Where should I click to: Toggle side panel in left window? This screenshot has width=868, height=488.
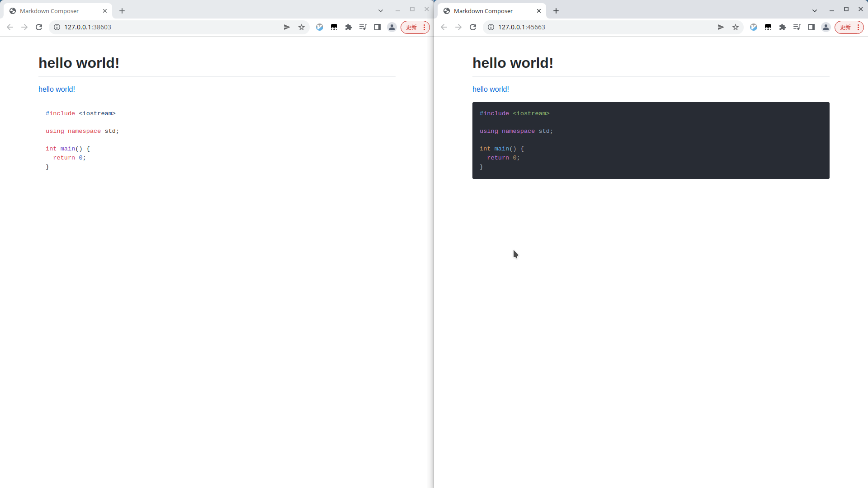(x=377, y=27)
